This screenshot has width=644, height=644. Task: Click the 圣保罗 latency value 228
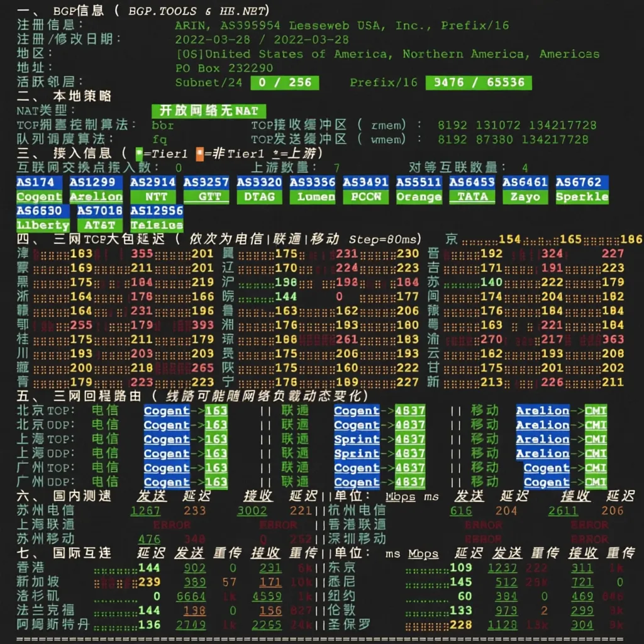[461, 625]
